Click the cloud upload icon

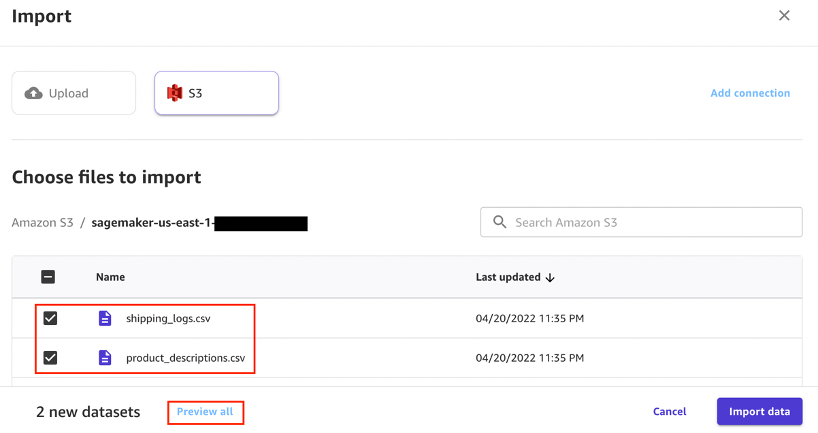click(x=34, y=93)
